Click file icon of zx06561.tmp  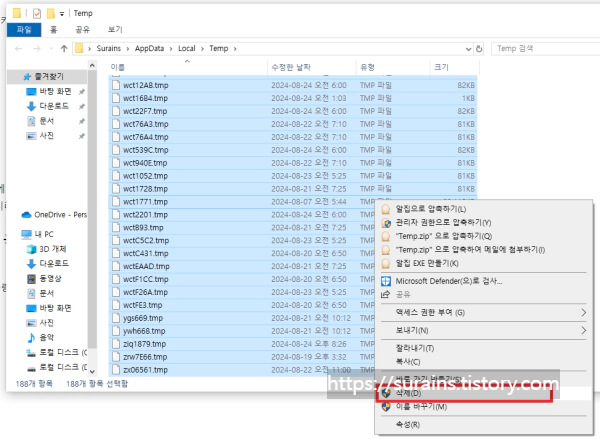point(116,370)
